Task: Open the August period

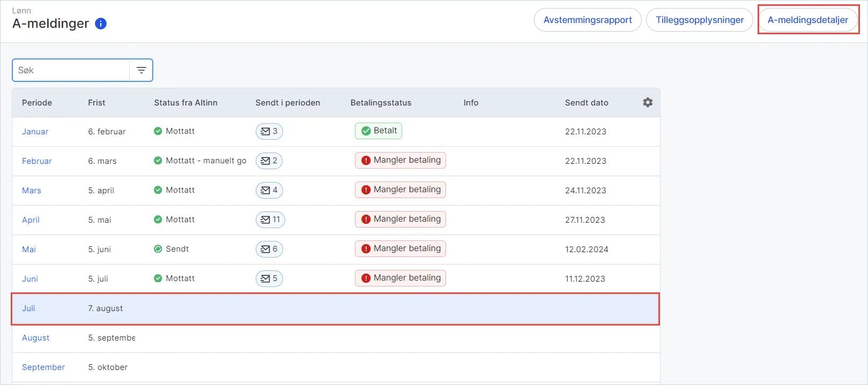Action: pyautogui.click(x=35, y=338)
